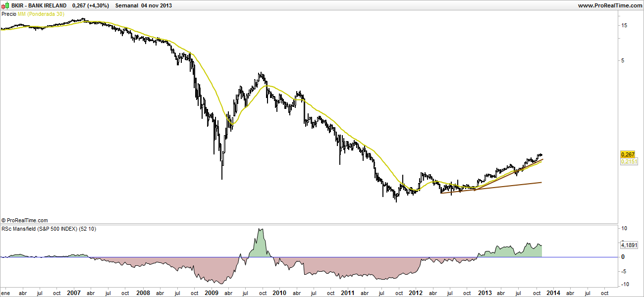This screenshot has width=644, height=297.
Task: Click the 2014 year label
Action: point(553,293)
